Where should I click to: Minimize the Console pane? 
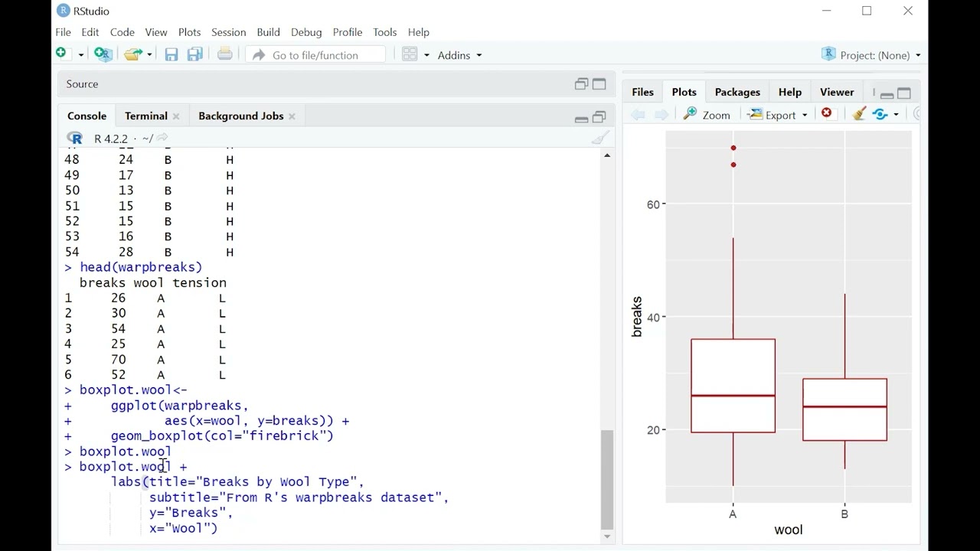[x=581, y=118]
